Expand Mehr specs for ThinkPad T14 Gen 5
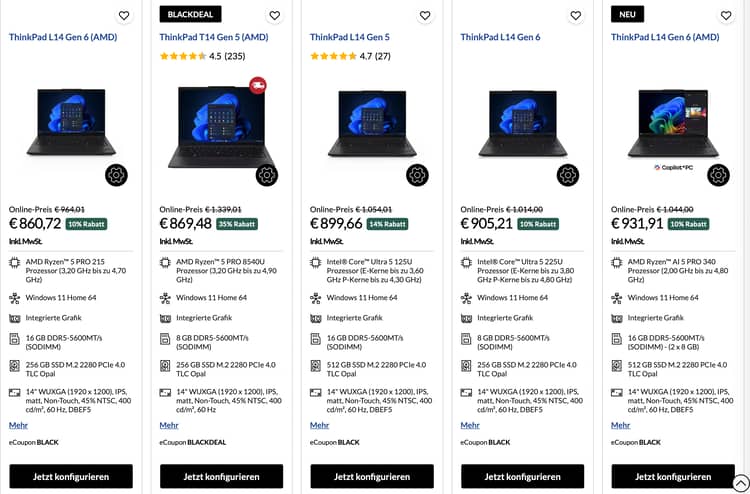The width and height of the screenshot is (750, 494). pyautogui.click(x=169, y=425)
